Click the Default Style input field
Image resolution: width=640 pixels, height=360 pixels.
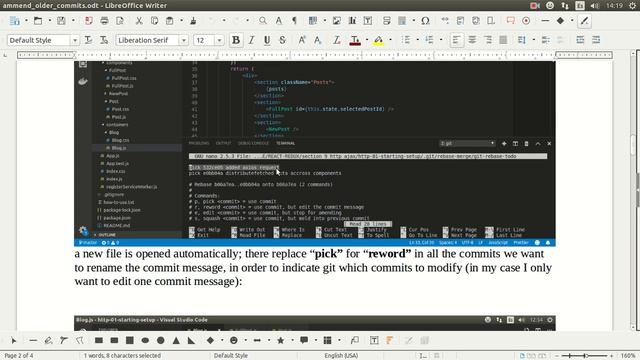click(39, 40)
